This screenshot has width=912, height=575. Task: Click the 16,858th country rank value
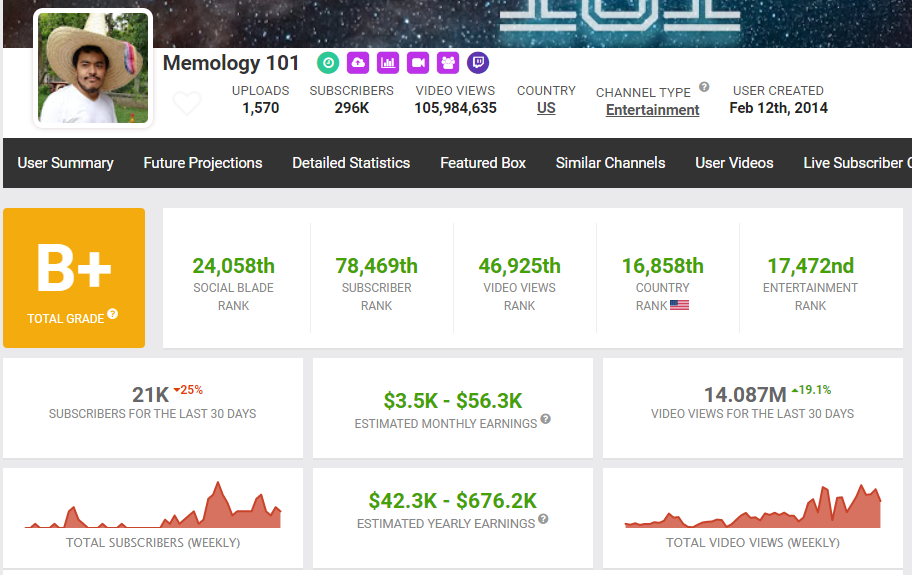[662, 266]
